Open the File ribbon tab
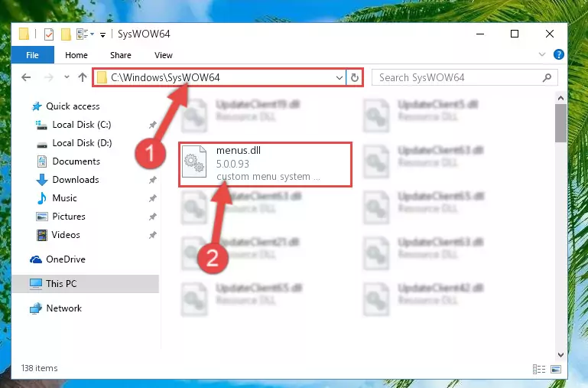The height and width of the screenshot is (388, 588). tap(33, 55)
